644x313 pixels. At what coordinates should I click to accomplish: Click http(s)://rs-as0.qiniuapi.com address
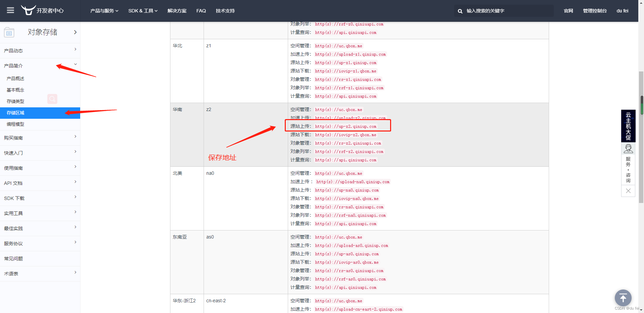(x=349, y=271)
